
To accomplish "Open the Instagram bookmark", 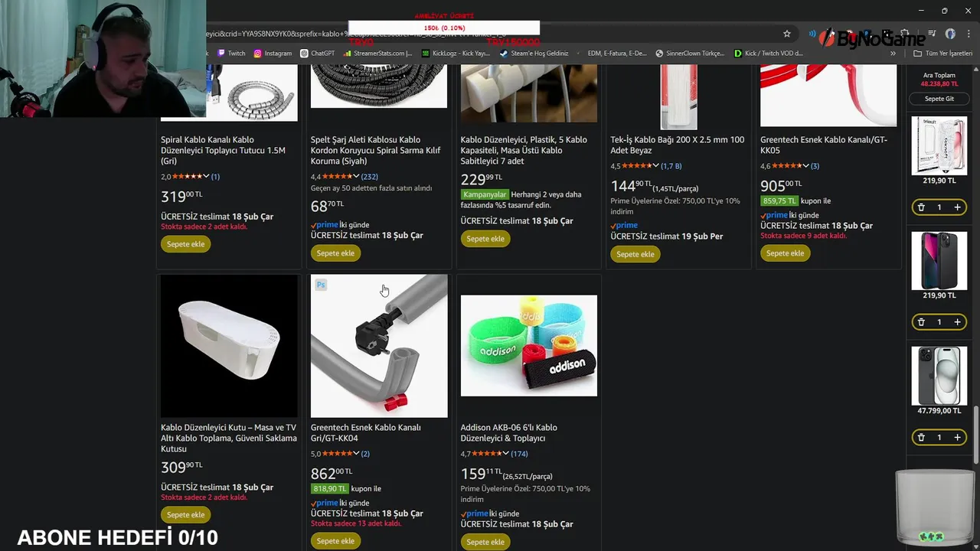I will (x=273, y=54).
